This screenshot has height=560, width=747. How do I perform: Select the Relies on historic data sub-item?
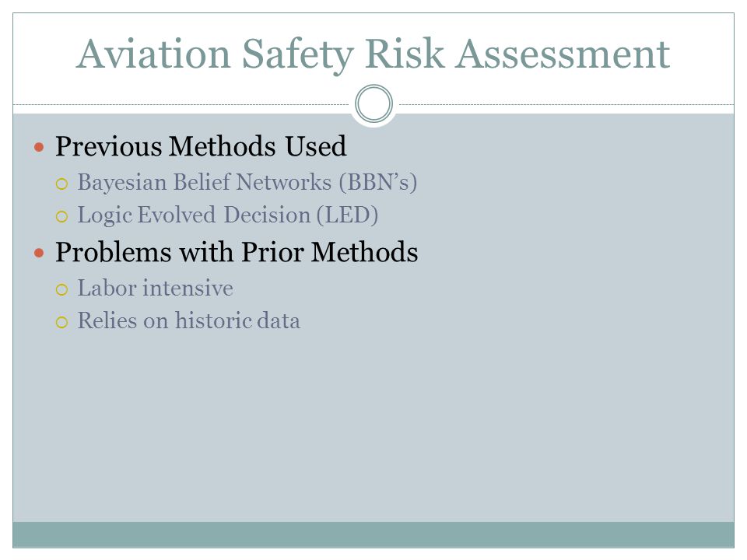tap(189, 320)
